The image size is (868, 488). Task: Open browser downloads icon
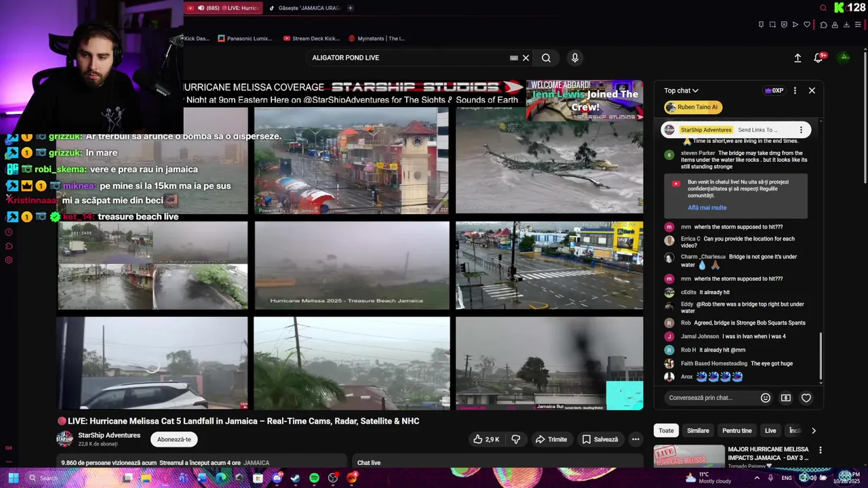846,25
